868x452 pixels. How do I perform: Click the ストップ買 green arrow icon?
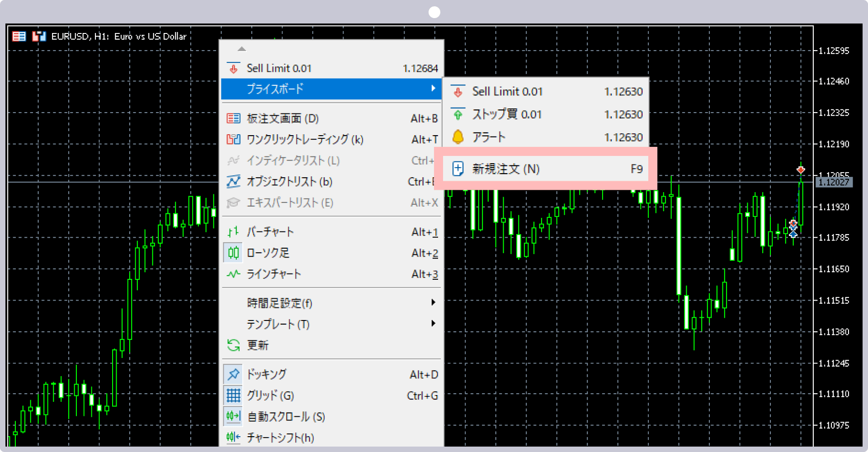tap(458, 114)
